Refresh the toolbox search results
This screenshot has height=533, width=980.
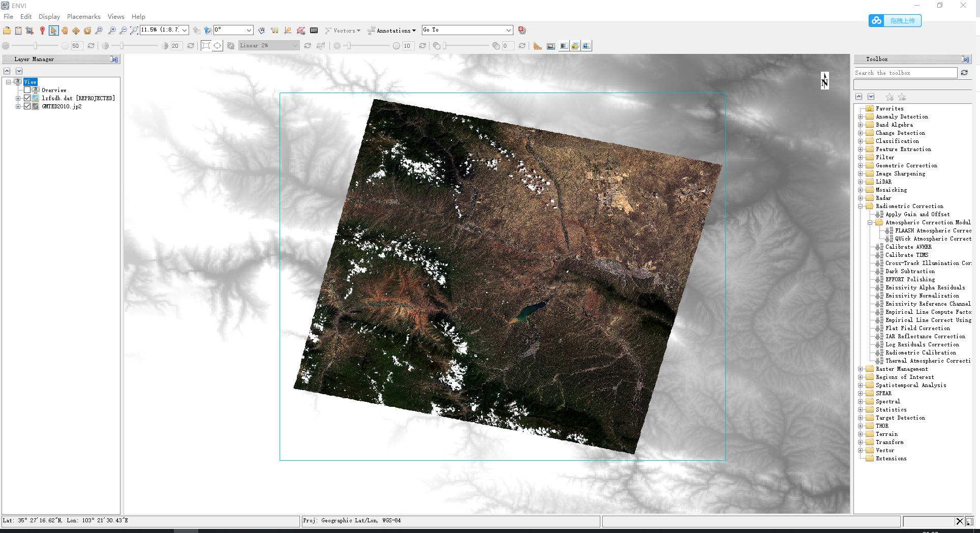[x=964, y=73]
